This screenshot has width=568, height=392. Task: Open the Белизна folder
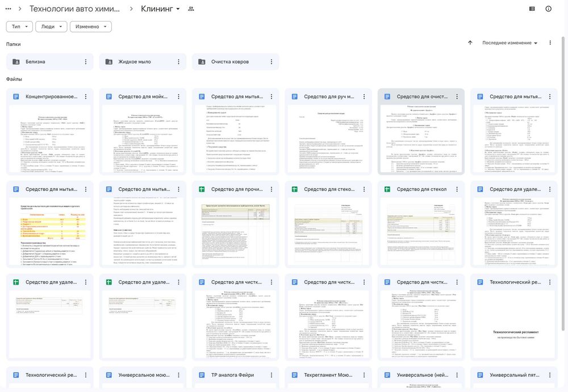[x=49, y=61]
